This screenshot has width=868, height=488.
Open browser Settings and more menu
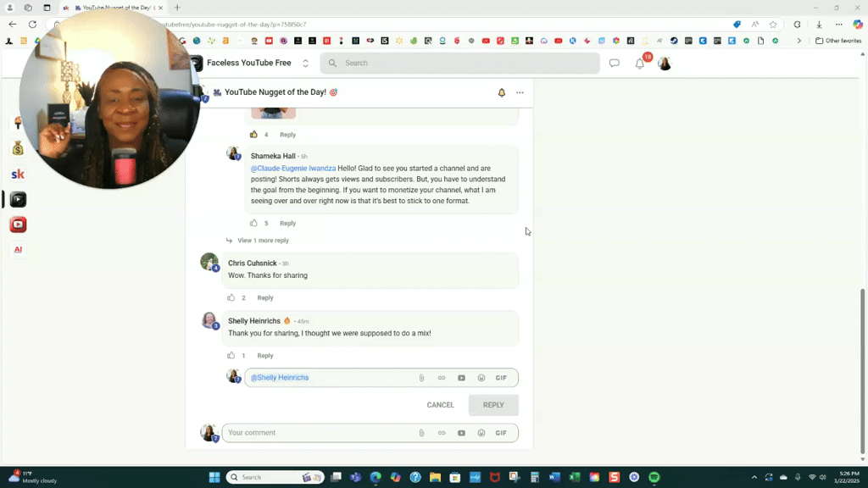click(838, 25)
